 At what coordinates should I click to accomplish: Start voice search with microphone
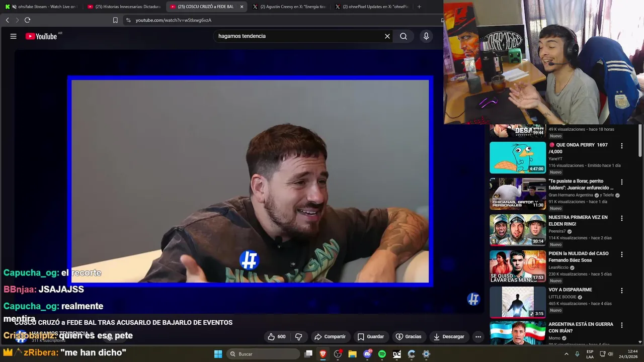(x=426, y=36)
